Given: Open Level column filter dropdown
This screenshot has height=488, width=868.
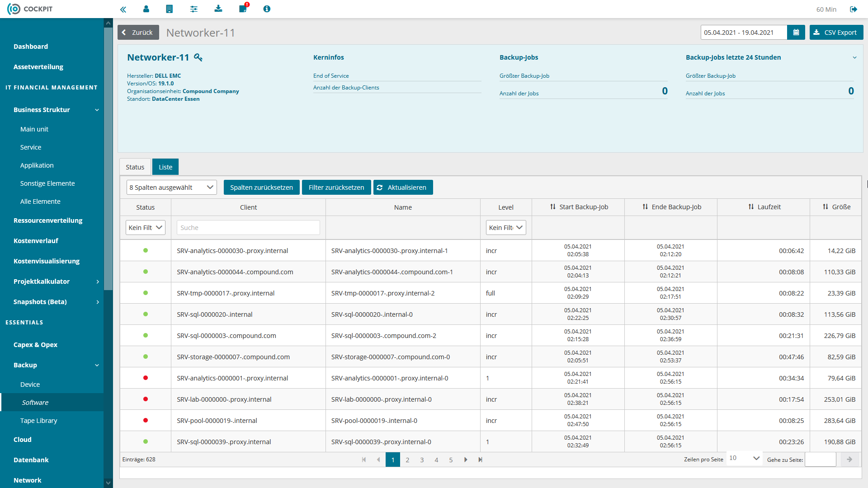Looking at the screenshot, I should pos(506,228).
